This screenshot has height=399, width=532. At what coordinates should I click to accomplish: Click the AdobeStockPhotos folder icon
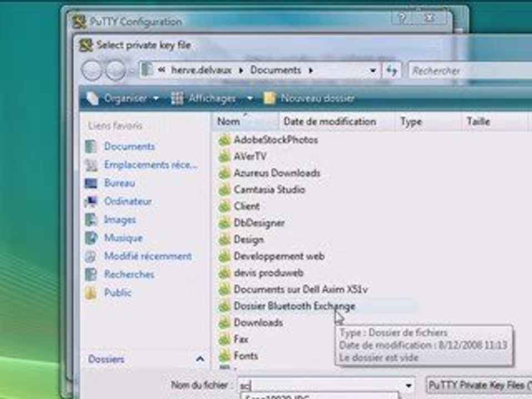pyautogui.click(x=224, y=140)
